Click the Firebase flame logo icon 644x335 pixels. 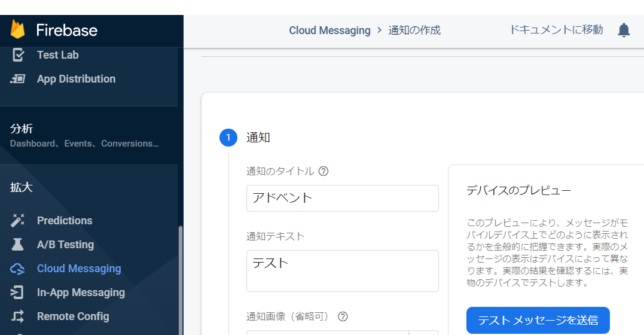[18, 29]
